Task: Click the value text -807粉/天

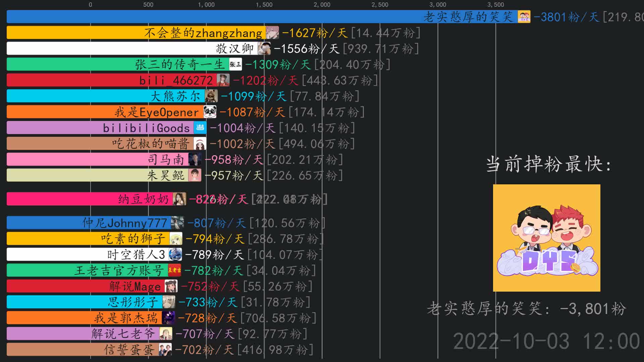Action: [x=217, y=223]
